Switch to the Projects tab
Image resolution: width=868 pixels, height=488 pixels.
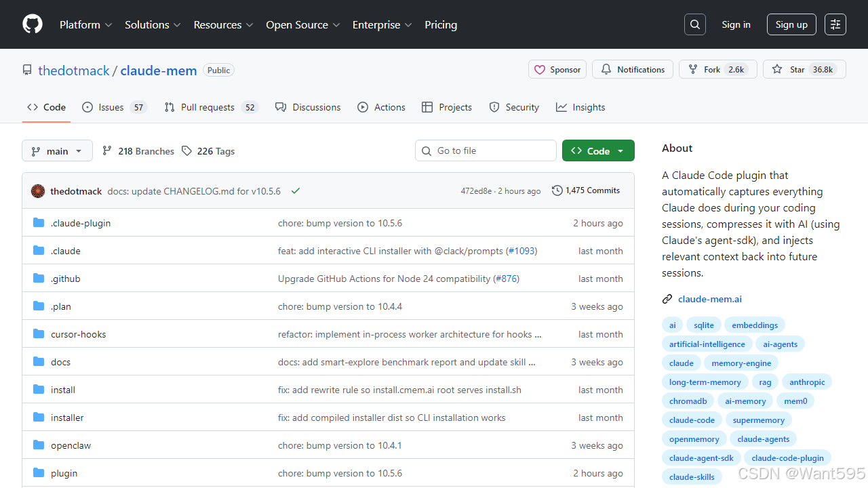point(447,107)
